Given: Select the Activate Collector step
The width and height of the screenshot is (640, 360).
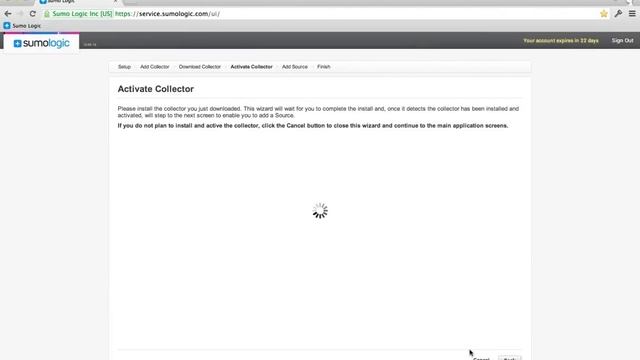Looking at the screenshot, I should 251,67.
